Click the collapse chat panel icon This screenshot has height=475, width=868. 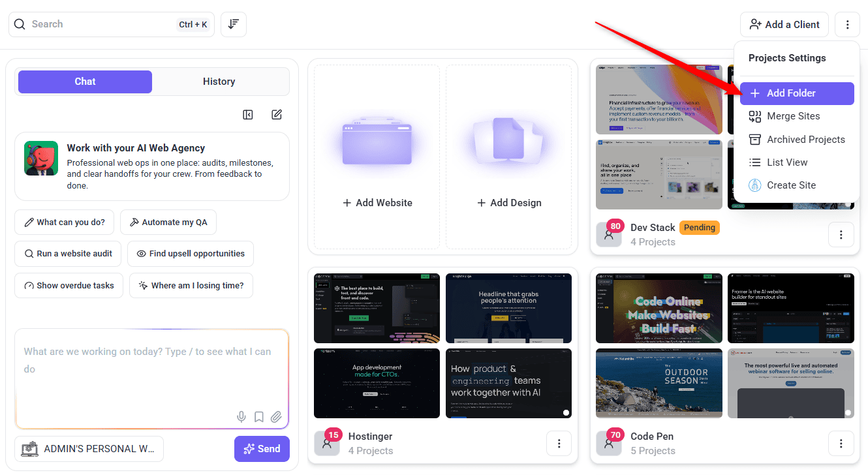248,115
